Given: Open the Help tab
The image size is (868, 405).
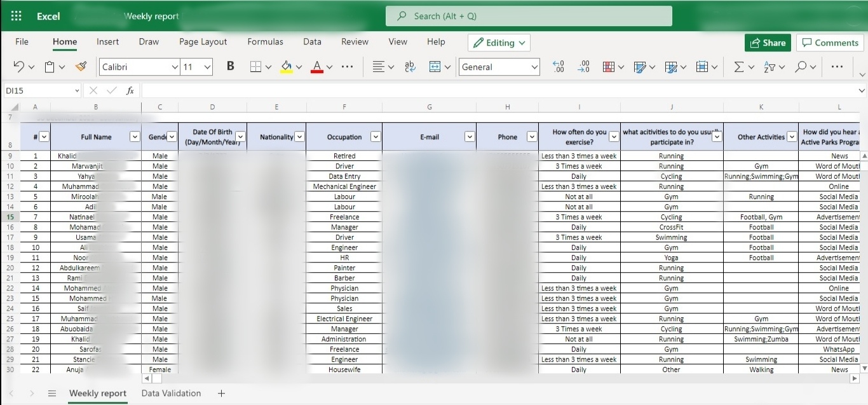Looking at the screenshot, I should [436, 41].
